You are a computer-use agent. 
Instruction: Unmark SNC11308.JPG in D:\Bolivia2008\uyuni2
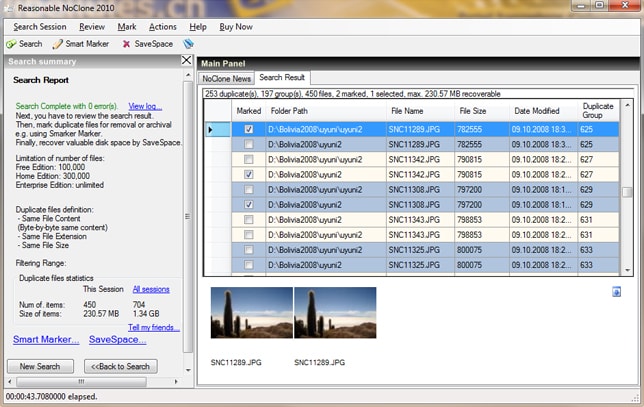pos(248,205)
